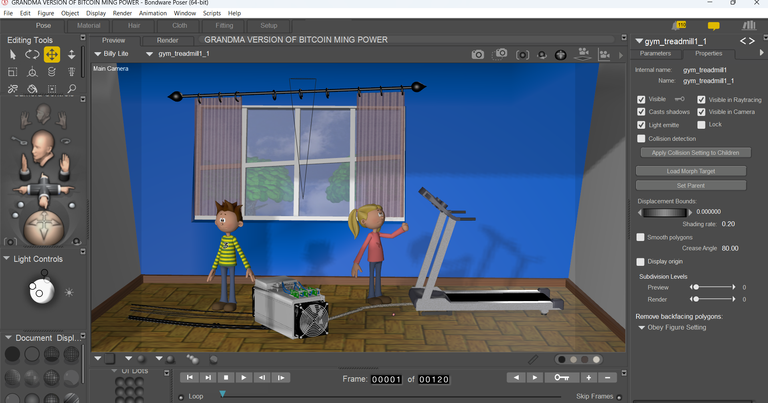Open the Render menu in menu bar

tap(122, 13)
